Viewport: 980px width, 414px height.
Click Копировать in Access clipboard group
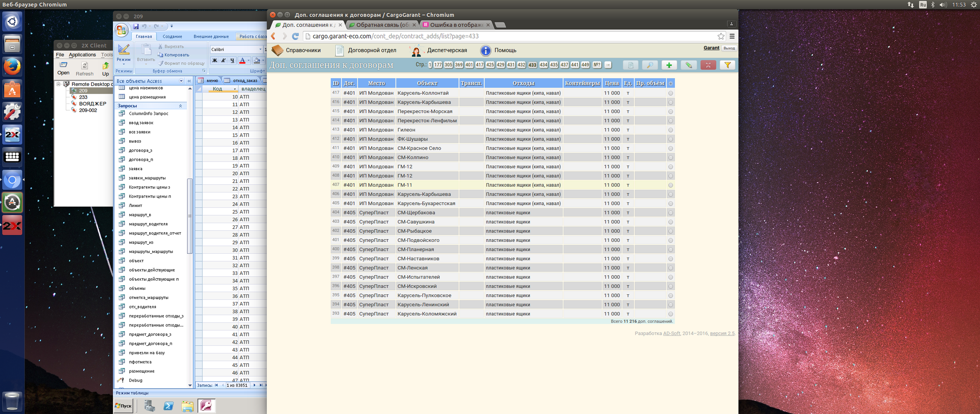point(173,55)
